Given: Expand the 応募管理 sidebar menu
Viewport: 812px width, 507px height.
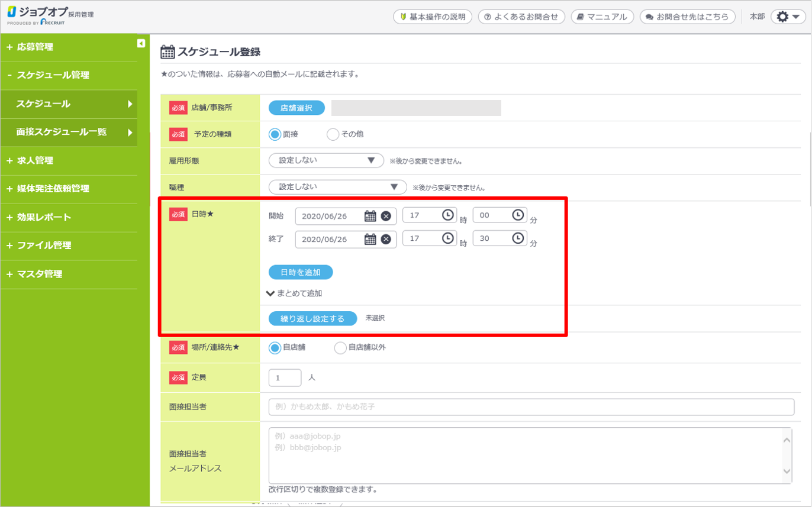Looking at the screenshot, I should click(x=35, y=47).
